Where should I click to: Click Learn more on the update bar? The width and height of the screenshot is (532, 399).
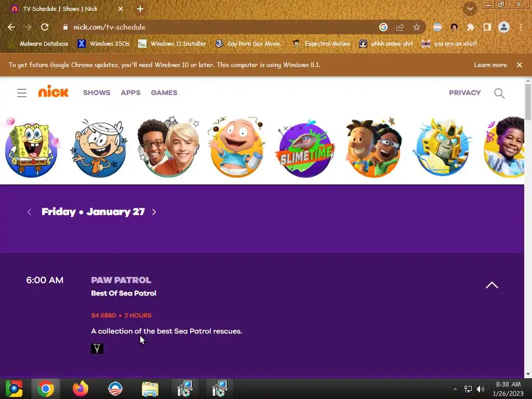pyautogui.click(x=490, y=65)
